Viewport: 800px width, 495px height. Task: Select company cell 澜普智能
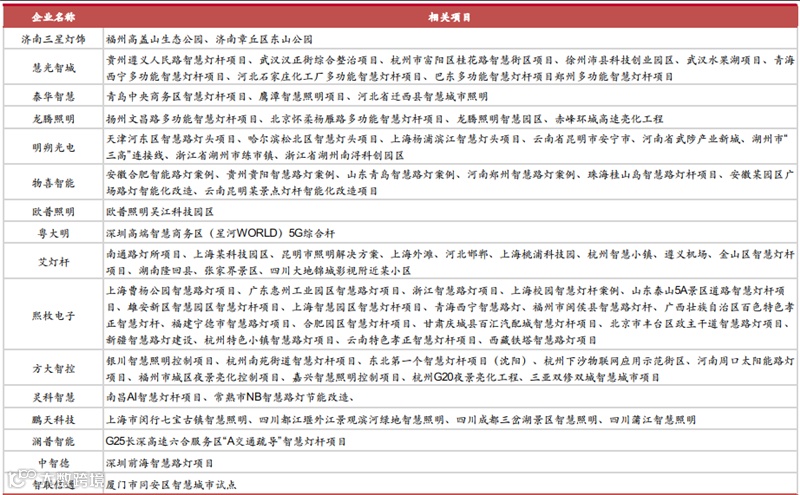(53, 441)
